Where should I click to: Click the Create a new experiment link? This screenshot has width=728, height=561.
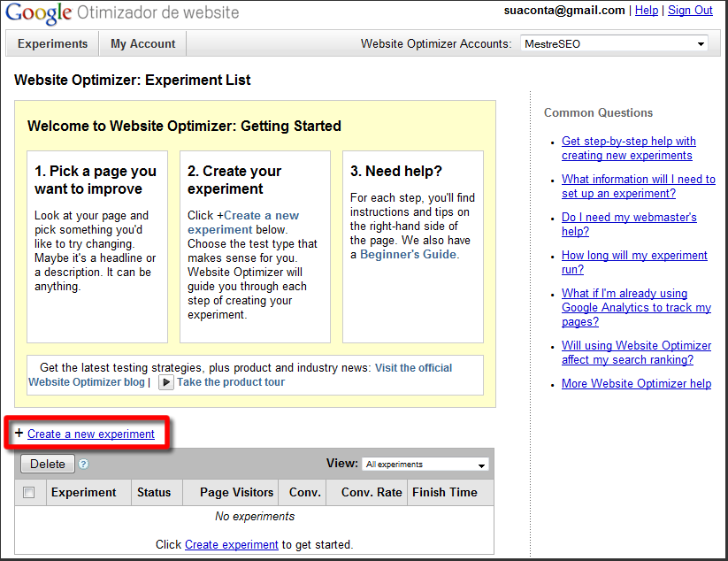91,434
